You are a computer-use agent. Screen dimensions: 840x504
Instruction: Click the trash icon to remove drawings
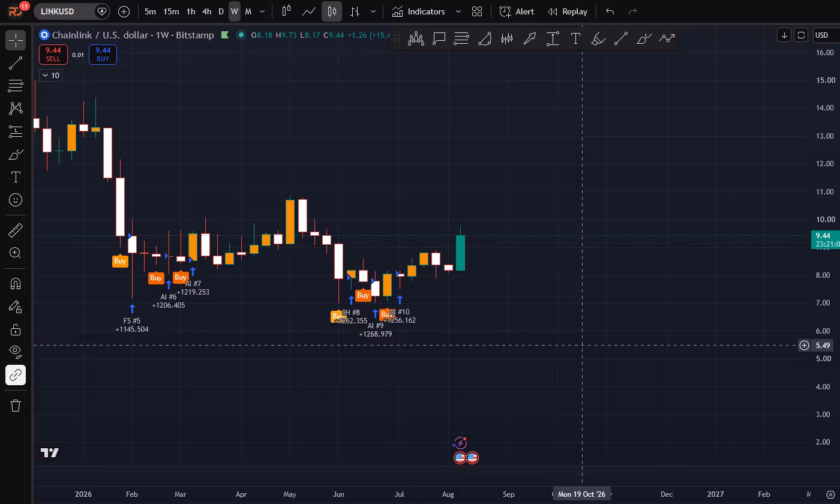pos(16,406)
